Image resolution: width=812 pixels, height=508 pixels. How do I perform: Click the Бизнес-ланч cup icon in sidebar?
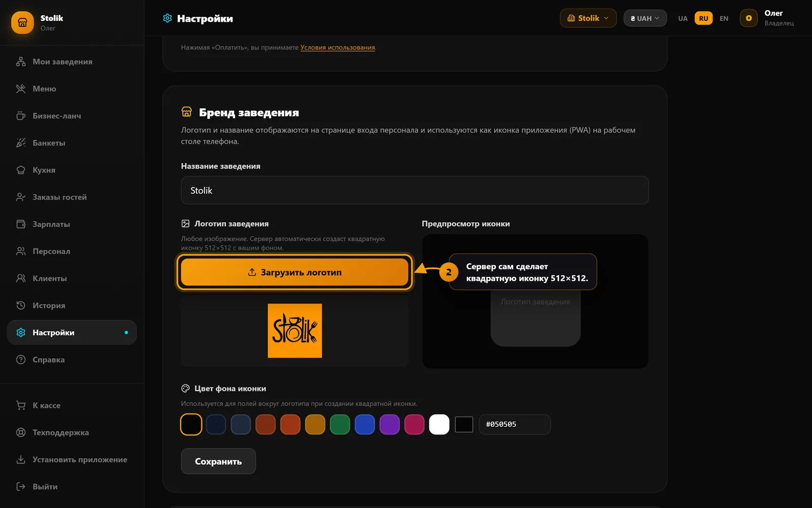21,116
